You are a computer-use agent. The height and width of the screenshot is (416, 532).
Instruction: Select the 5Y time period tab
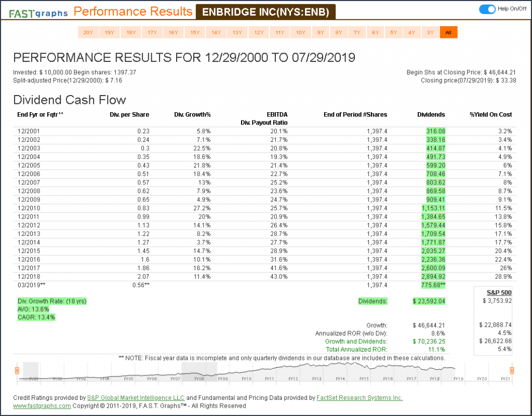pos(394,33)
